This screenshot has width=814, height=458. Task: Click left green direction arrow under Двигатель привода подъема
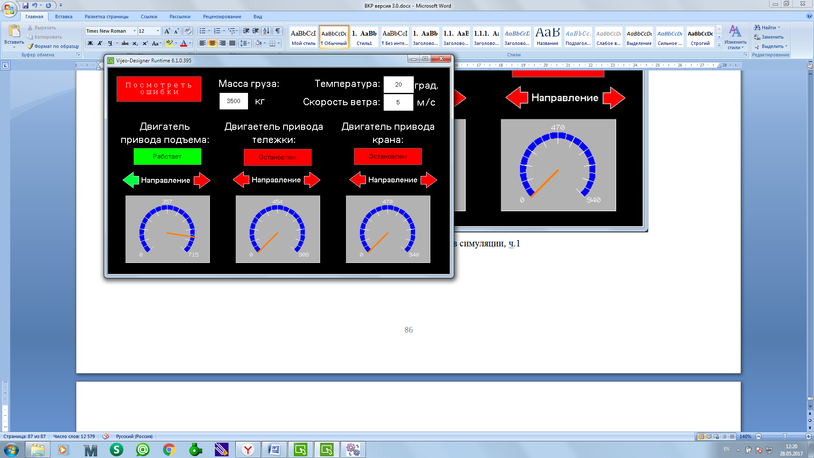point(131,180)
